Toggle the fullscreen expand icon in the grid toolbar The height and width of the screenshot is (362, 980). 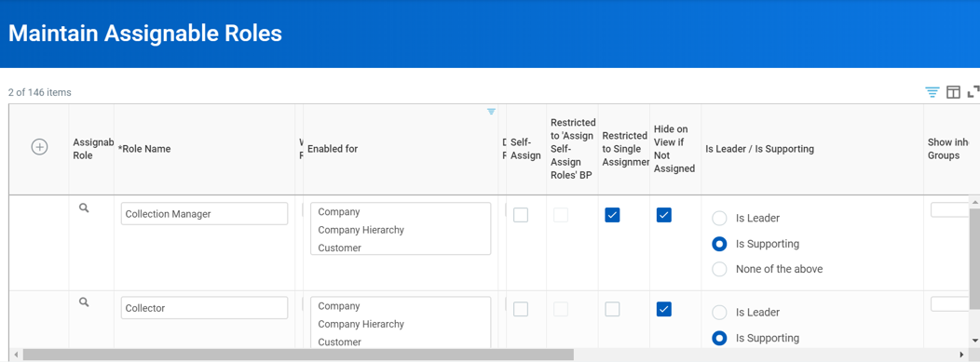973,92
